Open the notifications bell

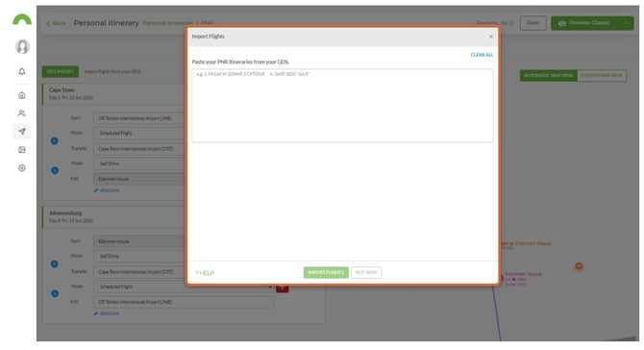pyautogui.click(x=22, y=71)
